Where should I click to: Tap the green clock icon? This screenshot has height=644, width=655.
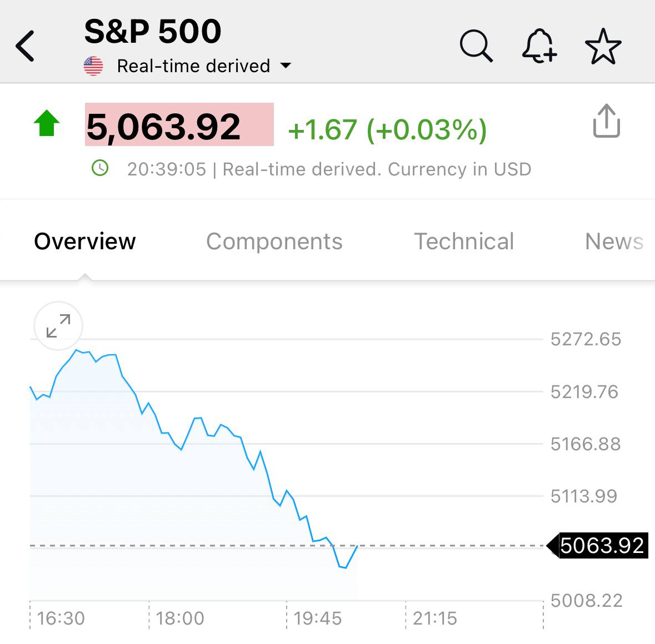pos(100,168)
